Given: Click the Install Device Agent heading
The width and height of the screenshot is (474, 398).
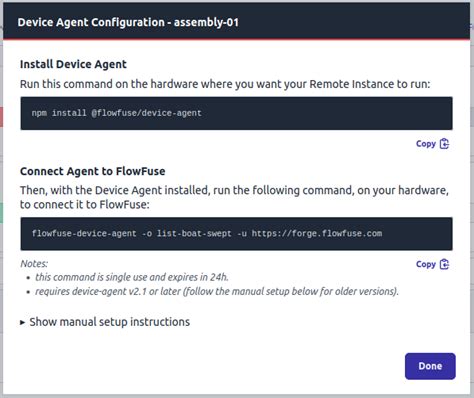Looking at the screenshot, I should [73, 64].
